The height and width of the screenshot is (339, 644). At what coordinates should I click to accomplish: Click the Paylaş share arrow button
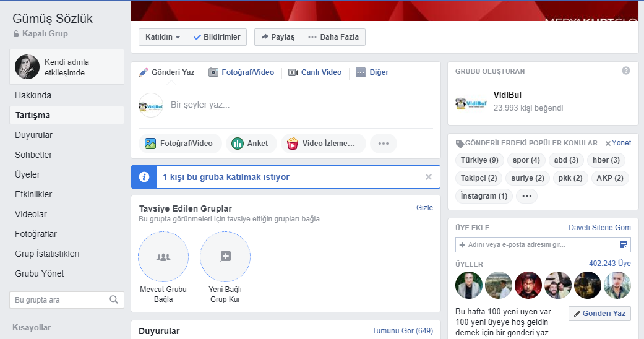[278, 37]
